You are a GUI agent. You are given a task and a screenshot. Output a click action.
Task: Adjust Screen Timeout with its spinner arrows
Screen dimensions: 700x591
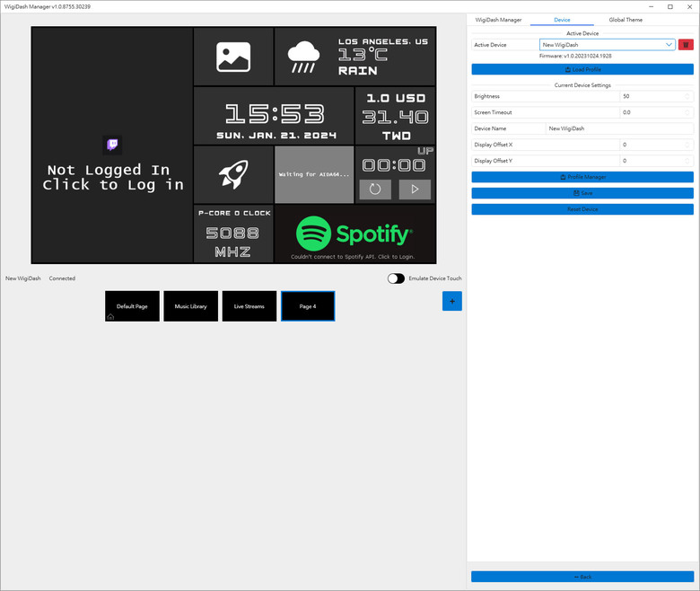point(687,112)
